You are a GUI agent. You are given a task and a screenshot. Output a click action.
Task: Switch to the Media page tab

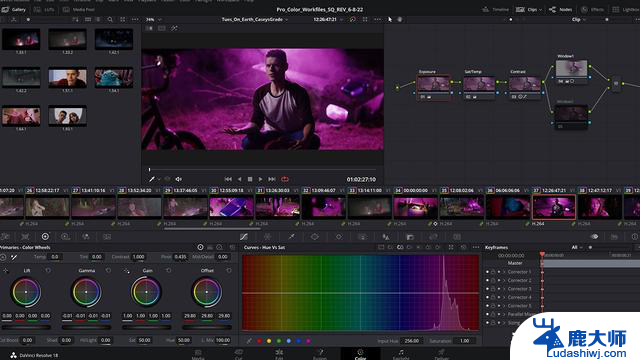point(198,354)
